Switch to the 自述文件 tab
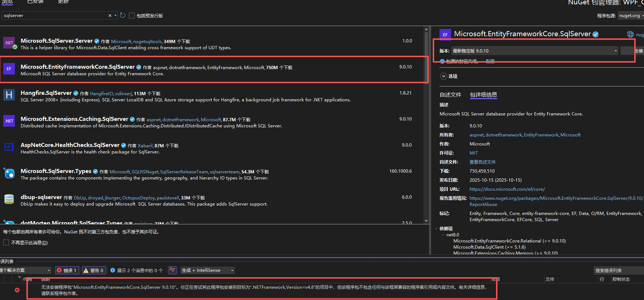644x300 pixels. point(450,95)
